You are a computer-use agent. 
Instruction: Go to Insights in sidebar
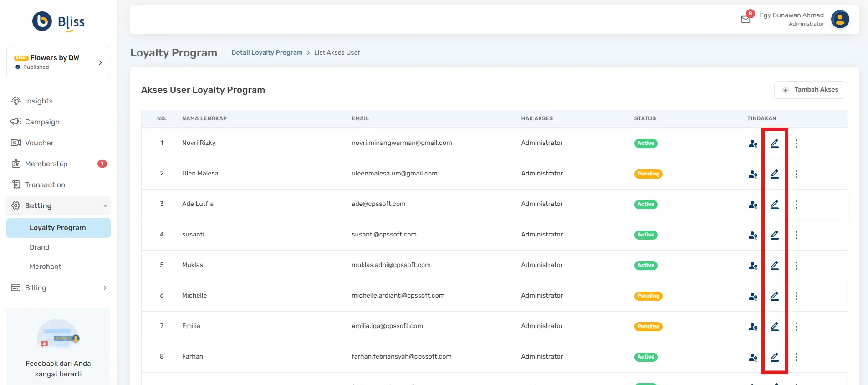pyautogui.click(x=39, y=101)
